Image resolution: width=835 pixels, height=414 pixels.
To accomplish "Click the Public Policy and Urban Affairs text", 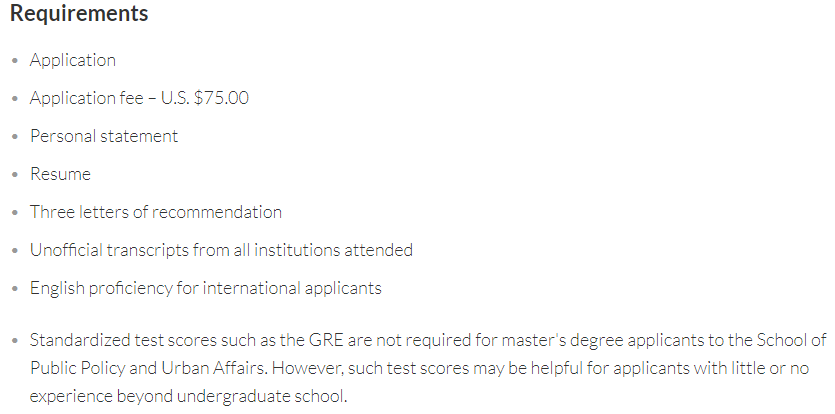I will point(149,368).
